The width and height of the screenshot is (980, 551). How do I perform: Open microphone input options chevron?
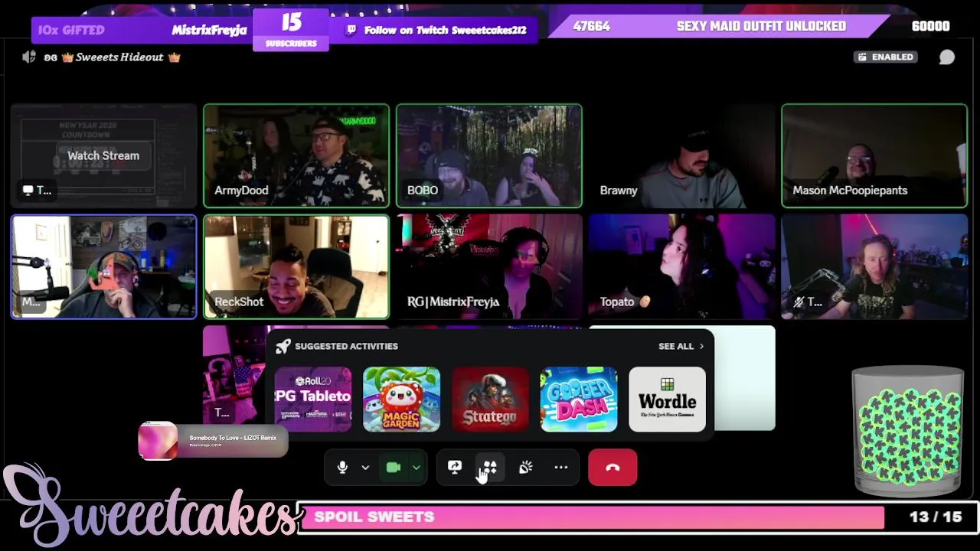coord(365,468)
